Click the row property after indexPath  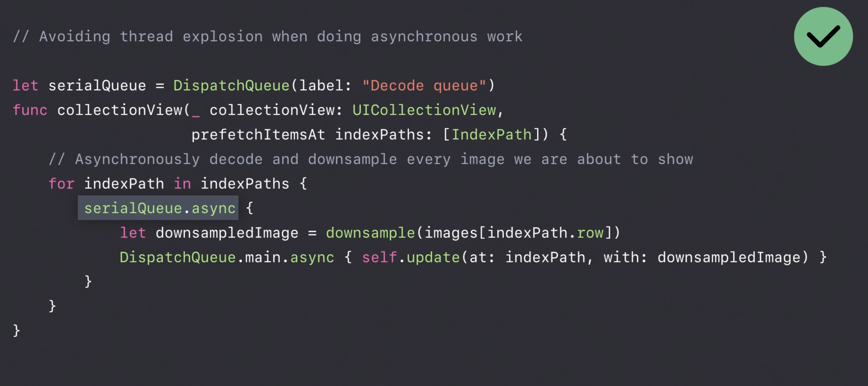click(x=590, y=233)
